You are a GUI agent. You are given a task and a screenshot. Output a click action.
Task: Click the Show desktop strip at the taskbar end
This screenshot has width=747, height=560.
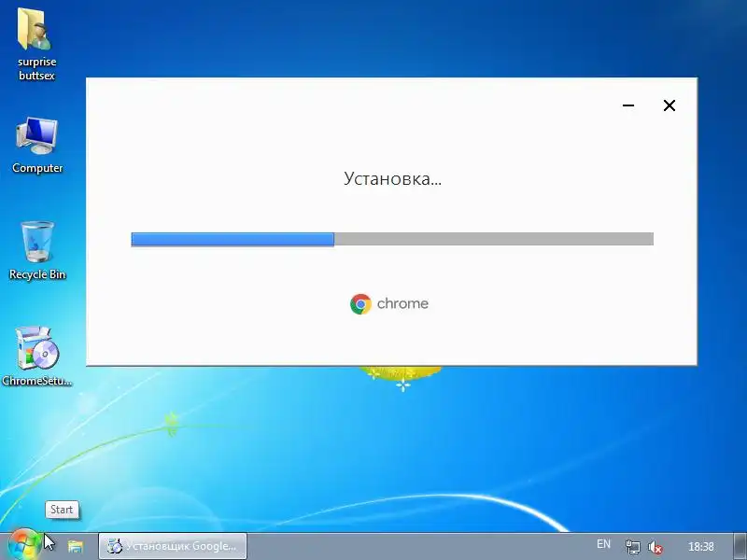coord(740,546)
